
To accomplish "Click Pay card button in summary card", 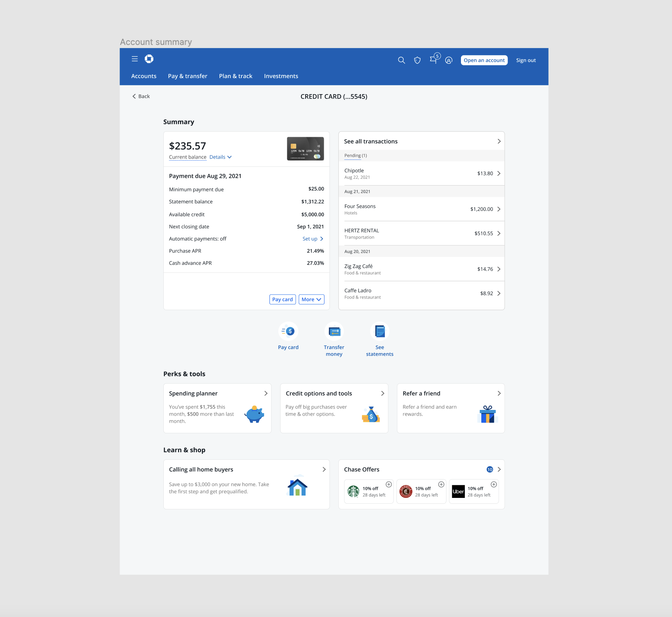I will (283, 300).
